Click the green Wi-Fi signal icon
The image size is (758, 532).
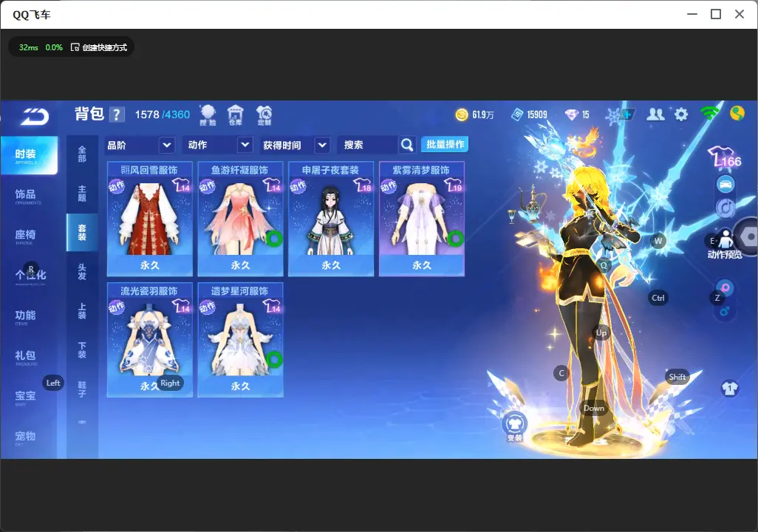point(709,114)
